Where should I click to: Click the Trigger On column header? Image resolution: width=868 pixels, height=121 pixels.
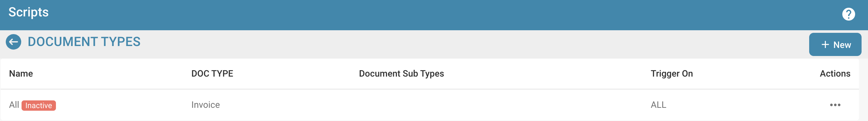(672, 73)
